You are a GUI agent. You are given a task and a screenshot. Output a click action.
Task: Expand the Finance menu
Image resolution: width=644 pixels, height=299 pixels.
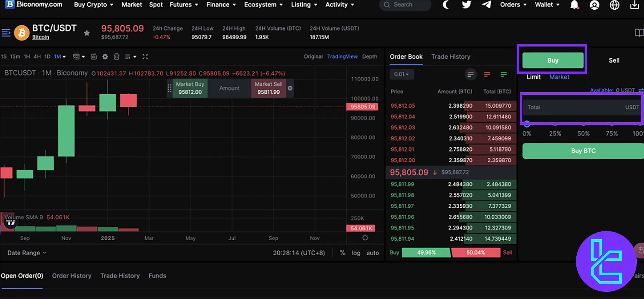coord(221,5)
